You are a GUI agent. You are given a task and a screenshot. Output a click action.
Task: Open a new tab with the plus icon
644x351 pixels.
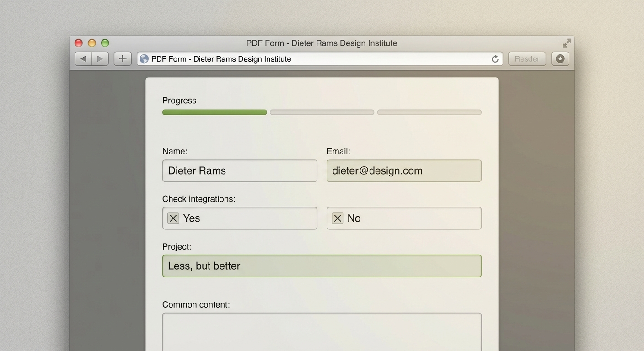(x=122, y=58)
